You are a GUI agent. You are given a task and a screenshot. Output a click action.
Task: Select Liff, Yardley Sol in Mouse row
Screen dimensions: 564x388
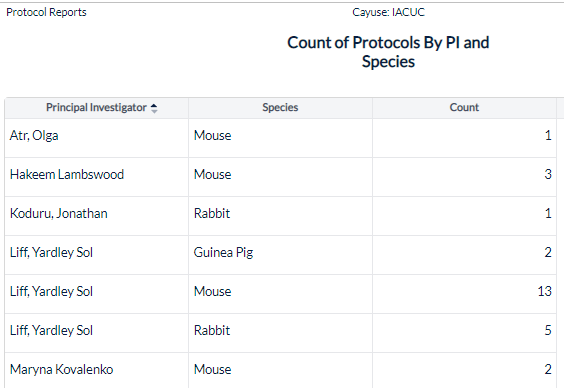pos(96,292)
